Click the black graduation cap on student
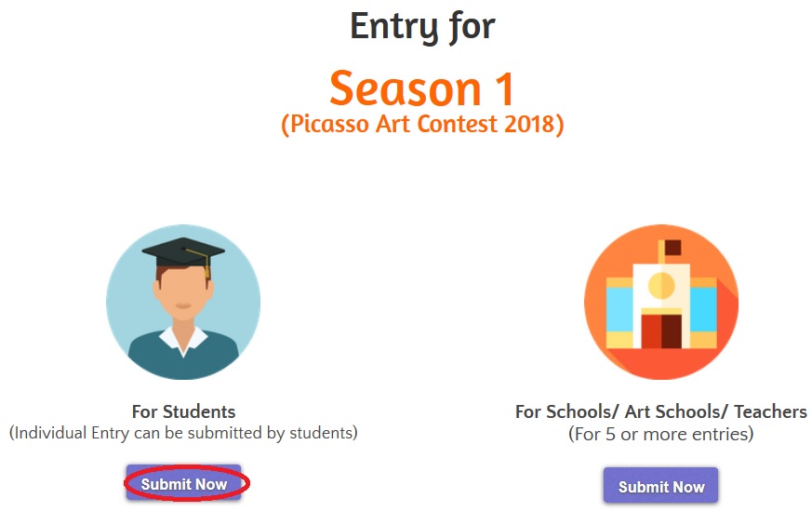This screenshot has height=512, width=812. point(182,251)
